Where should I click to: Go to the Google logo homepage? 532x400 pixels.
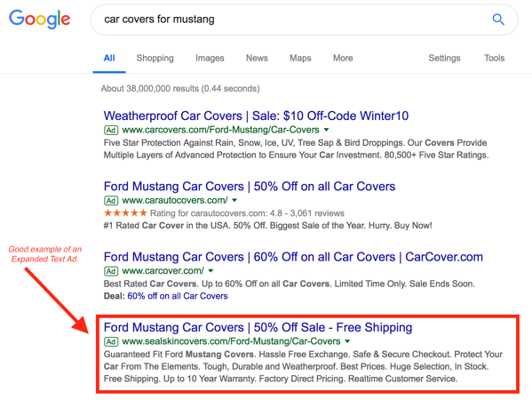[40, 20]
